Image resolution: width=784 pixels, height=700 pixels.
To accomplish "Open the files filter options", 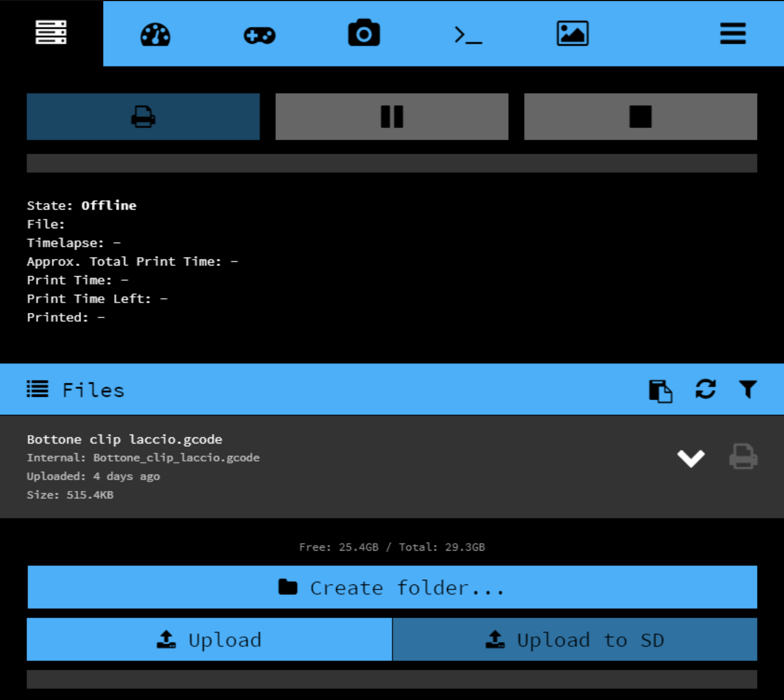I will [748, 389].
